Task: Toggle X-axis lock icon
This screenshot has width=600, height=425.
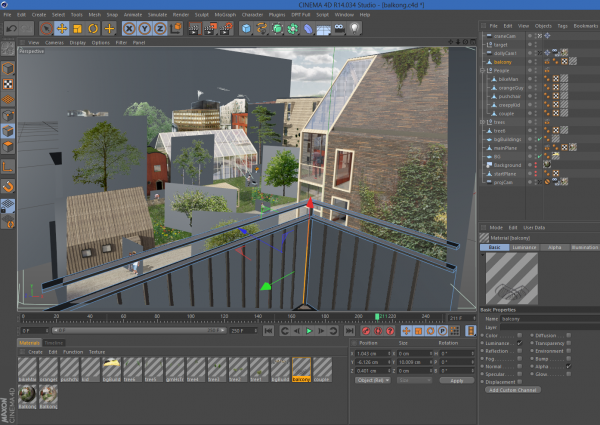Action: (x=130, y=29)
